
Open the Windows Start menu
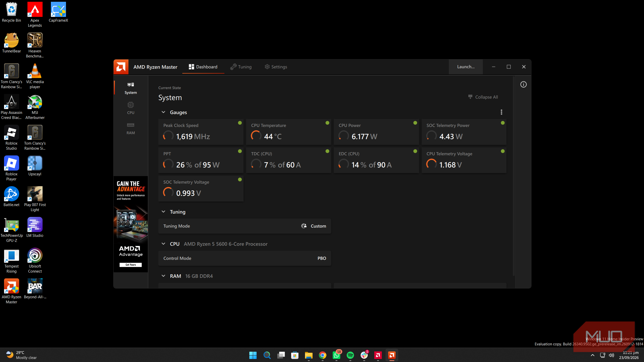253,355
